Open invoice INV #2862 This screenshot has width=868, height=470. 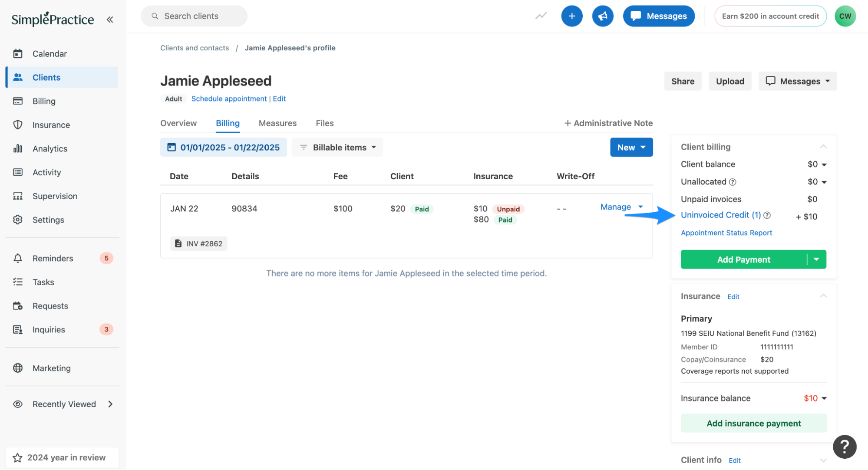pyautogui.click(x=199, y=243)
